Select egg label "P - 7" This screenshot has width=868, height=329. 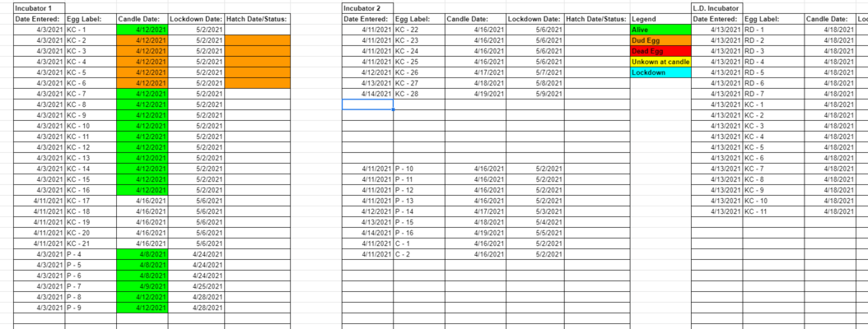point(91,286)
